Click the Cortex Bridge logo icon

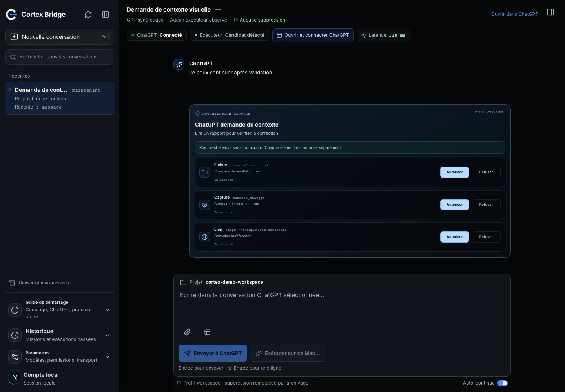pyautogui.click(x=11, y=15)
